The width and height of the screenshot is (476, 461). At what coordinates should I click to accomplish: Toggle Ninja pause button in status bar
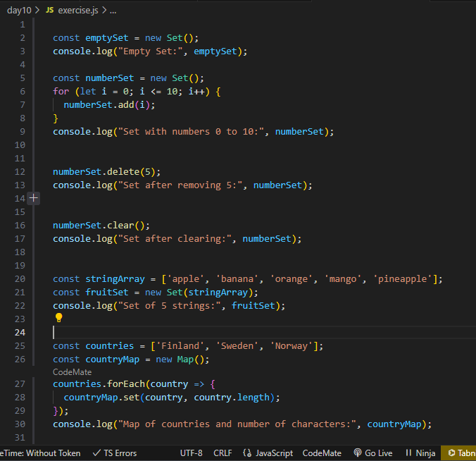click(x=420, y=453)
